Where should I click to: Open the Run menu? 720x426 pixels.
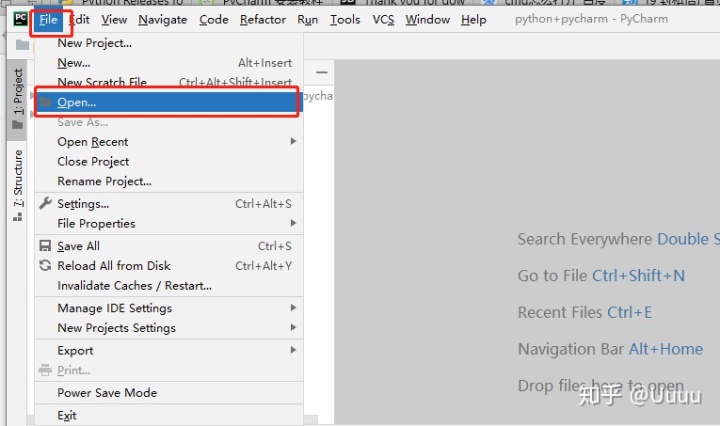point(307,20)
